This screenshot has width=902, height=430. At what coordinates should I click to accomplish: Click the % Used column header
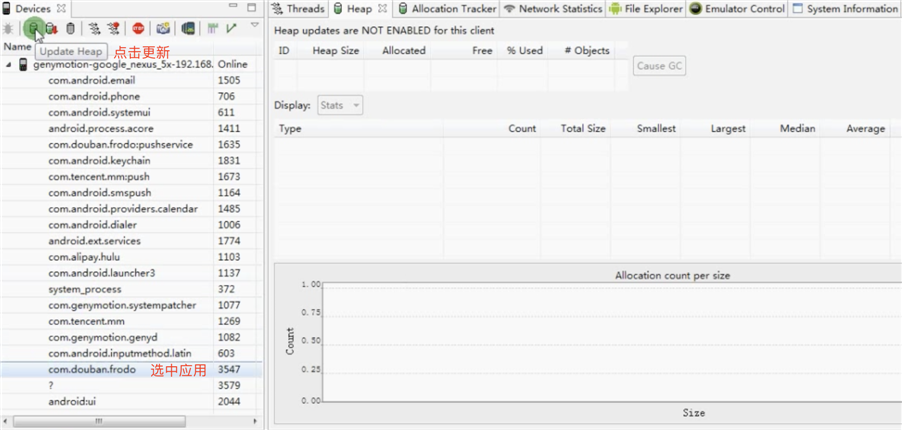coord(522,51)
